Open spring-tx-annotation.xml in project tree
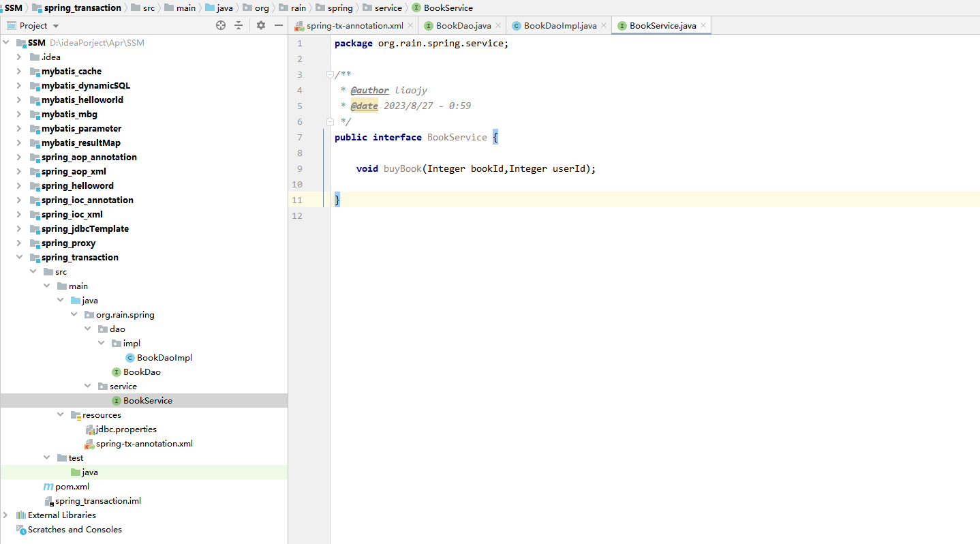 tap(144, 444)
